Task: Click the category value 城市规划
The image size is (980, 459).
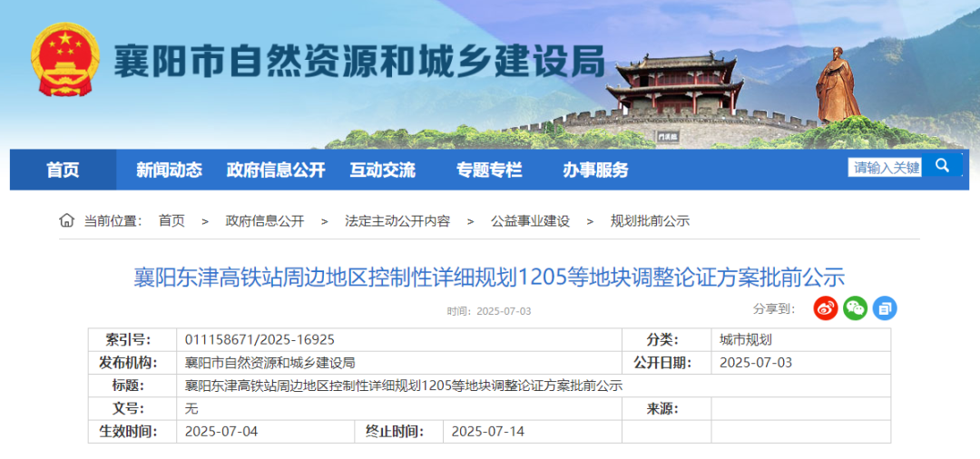Action: coord(746,340)
